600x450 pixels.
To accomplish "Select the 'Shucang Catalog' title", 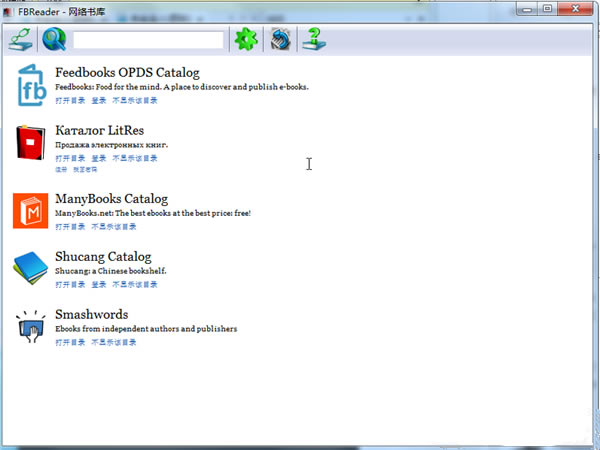I will point(103,256).
